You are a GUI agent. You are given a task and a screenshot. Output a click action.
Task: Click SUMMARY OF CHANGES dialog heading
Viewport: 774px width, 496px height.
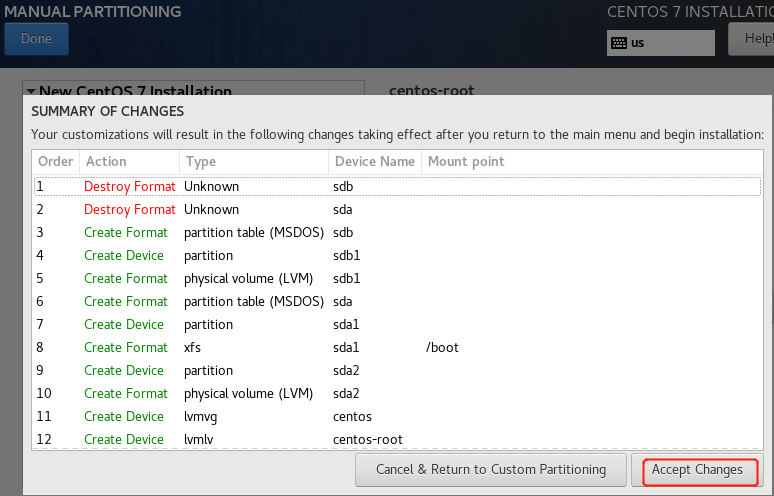click(x=108, y=112)
